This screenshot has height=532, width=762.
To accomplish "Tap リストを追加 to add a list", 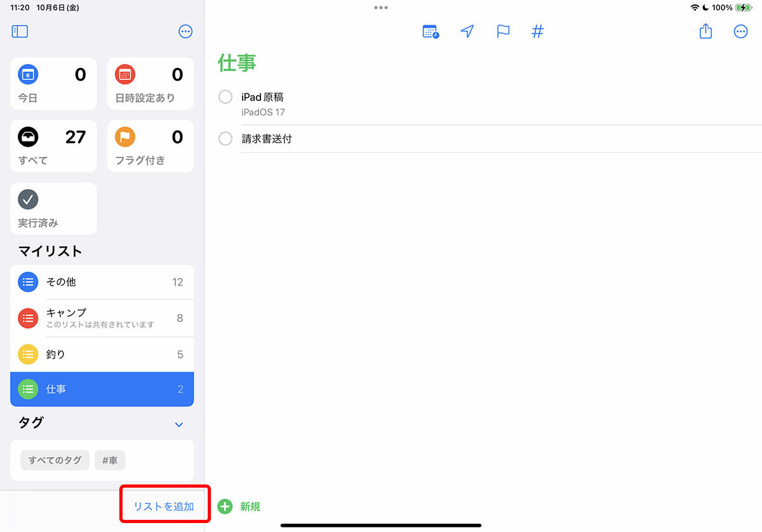I will pyautogui.click(x=164, y=506).
